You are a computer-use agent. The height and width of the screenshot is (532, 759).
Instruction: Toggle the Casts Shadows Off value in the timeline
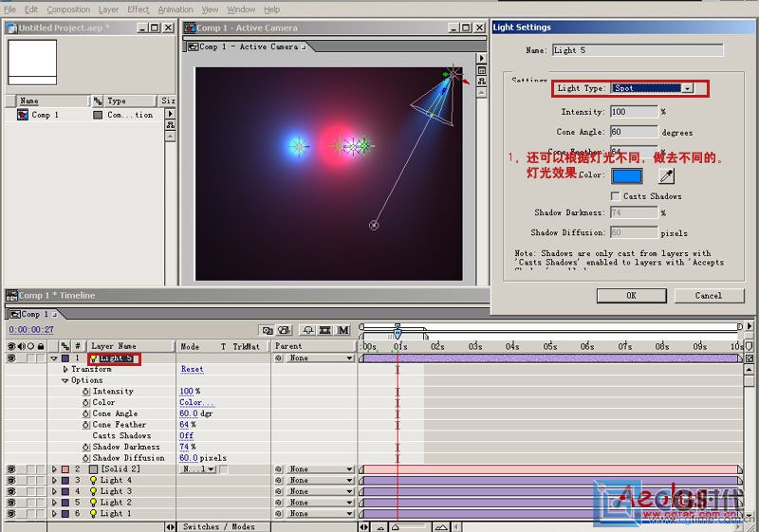pyautogui.click(x=186, y=436)
